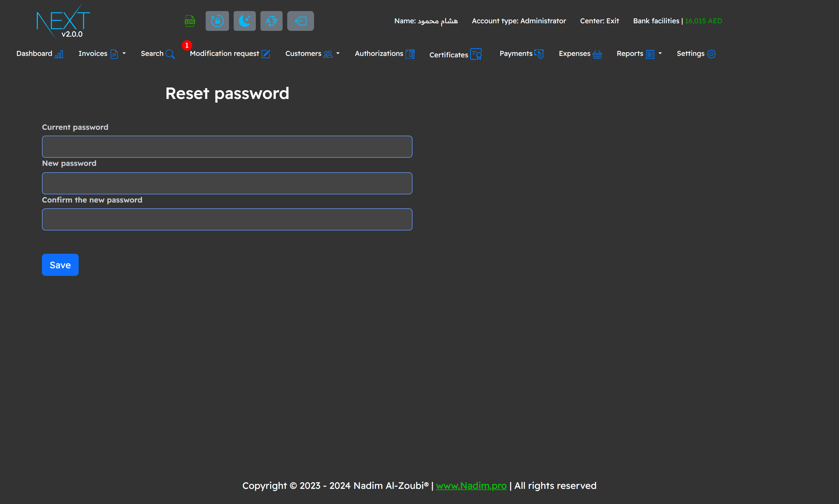Viewport: 839px width, 504px height.
Task: Toggle the Search magnifier icon
Action: pos(157,54)
